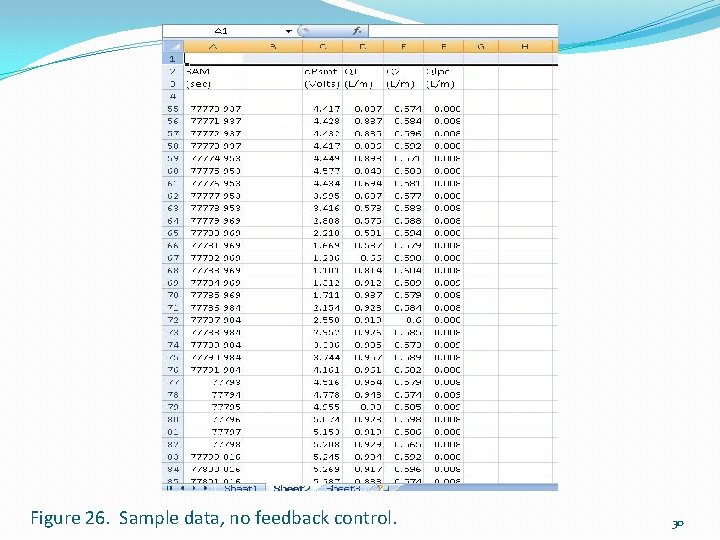Select row 1 header
The width and height of the screenshot is (720, 540).
coord(173,59)
